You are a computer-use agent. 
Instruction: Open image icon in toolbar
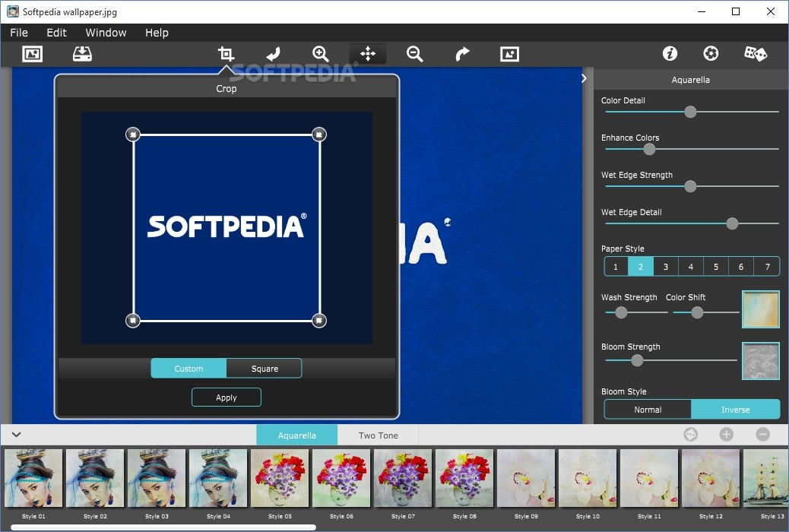click(x=32, y=54)
